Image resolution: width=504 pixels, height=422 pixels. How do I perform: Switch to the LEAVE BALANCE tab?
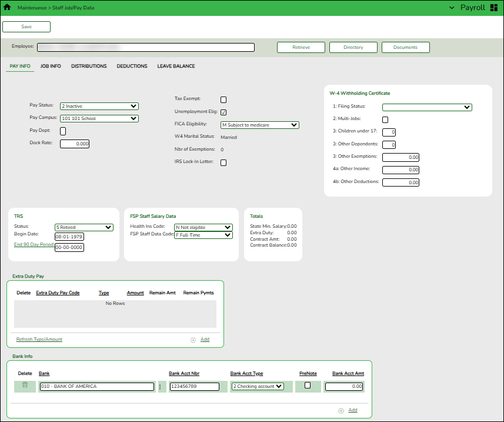tap(176, 66)
